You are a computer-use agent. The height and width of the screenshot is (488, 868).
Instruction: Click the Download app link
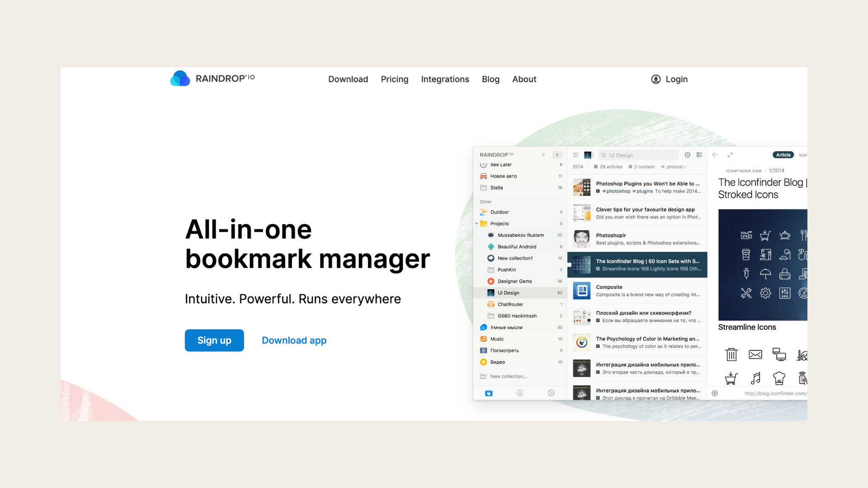tap(294, 340)
